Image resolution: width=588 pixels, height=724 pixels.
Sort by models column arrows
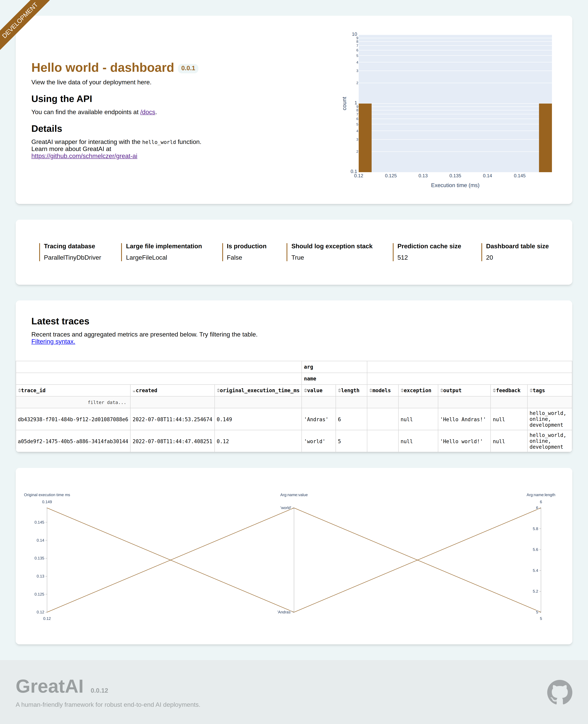371,391
